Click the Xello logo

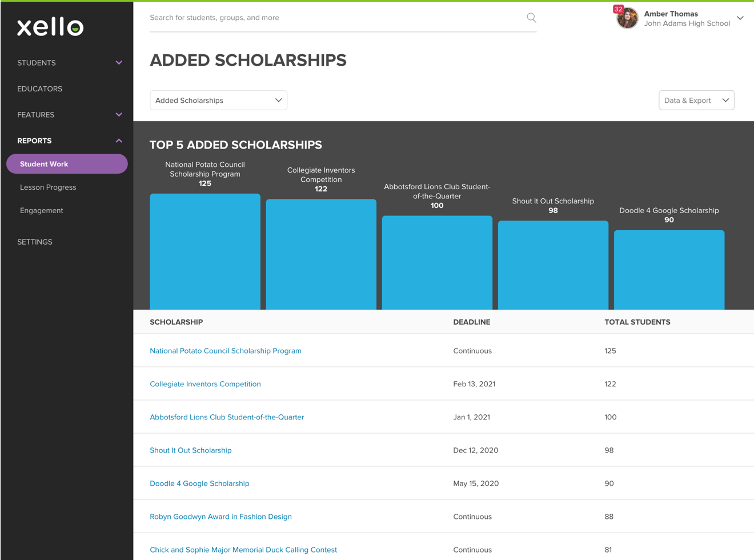coord(50,27)
